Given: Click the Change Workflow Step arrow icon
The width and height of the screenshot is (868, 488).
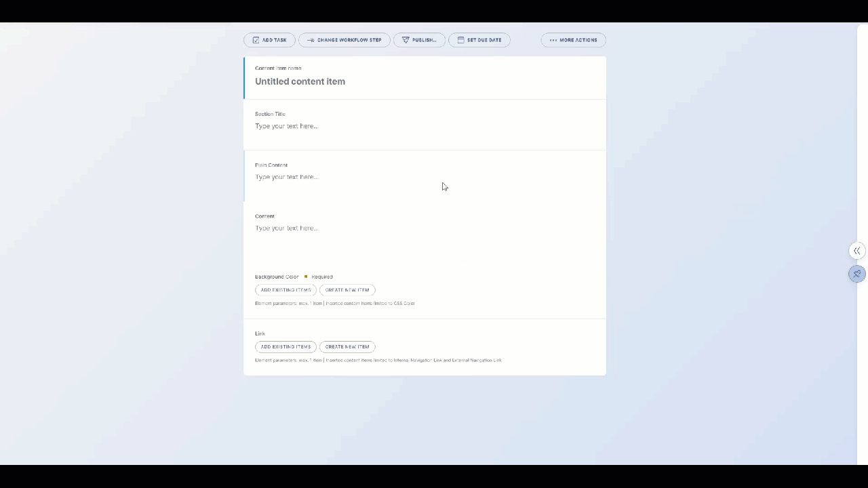Looking at the screenshot, I should click(311, 40).
